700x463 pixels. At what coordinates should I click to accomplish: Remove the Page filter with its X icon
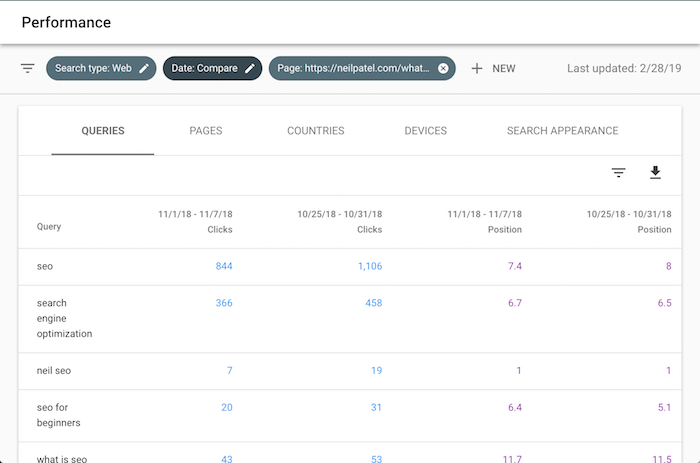(443, 68)
